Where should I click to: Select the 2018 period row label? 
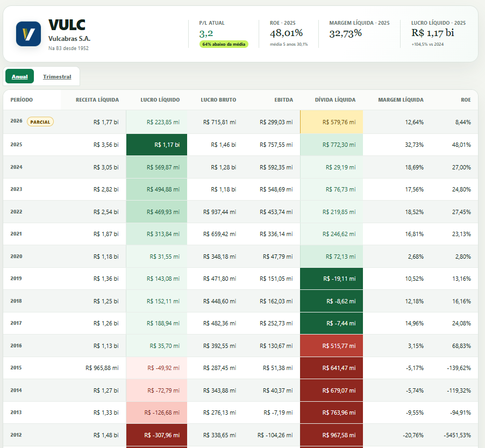coord(16,301)
